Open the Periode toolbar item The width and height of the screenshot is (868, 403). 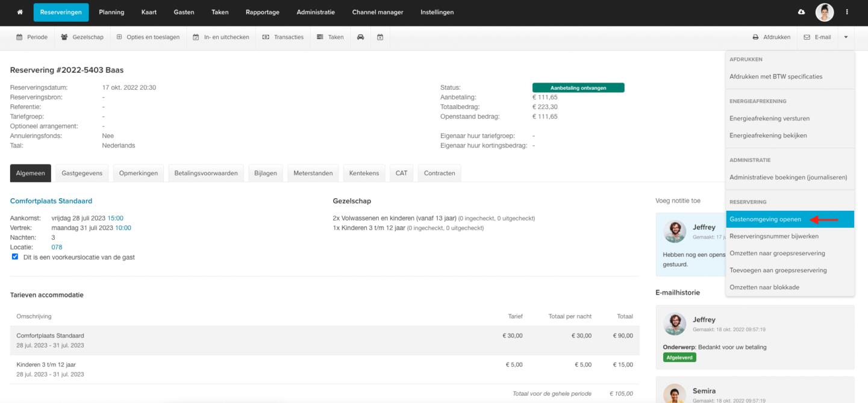(32, 37)
